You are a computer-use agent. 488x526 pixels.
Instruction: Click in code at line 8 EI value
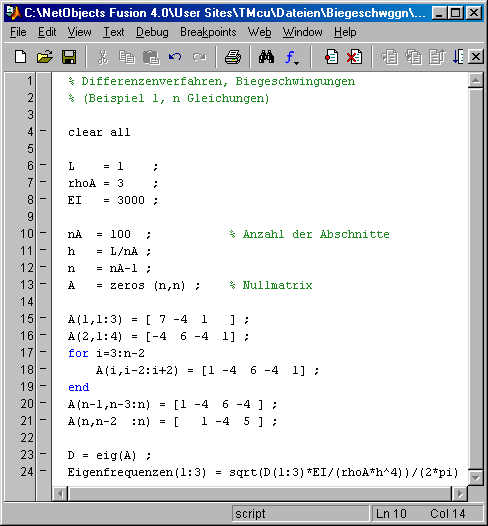[131, 200]
